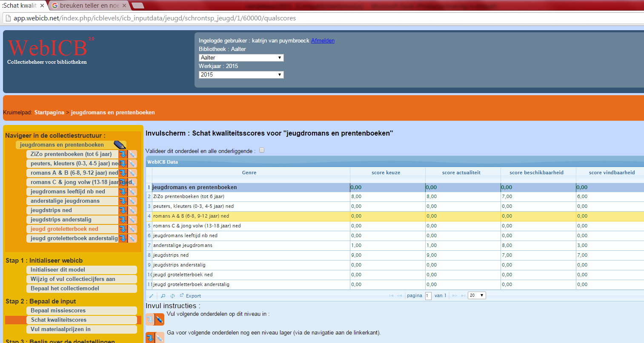Click the Export button in grid footer
The height and width of the screenshot is (343, 644).
click(190, 296)
